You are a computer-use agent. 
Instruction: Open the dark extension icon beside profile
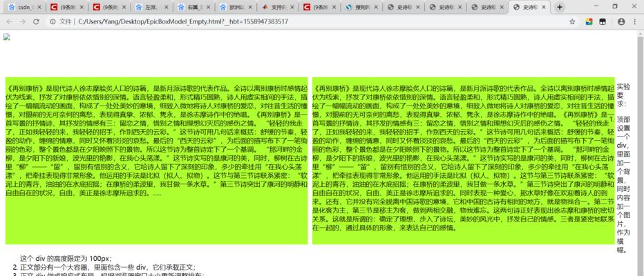(603, 22)
